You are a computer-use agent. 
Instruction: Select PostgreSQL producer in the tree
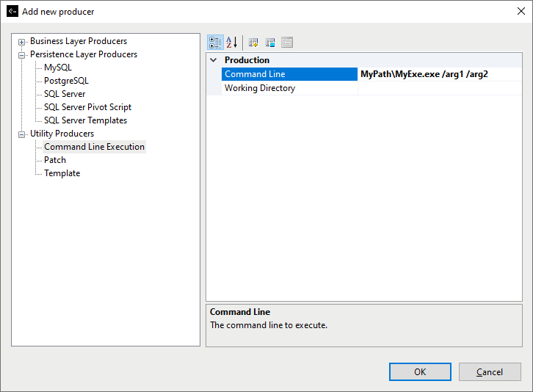click(x=66, y=81)
